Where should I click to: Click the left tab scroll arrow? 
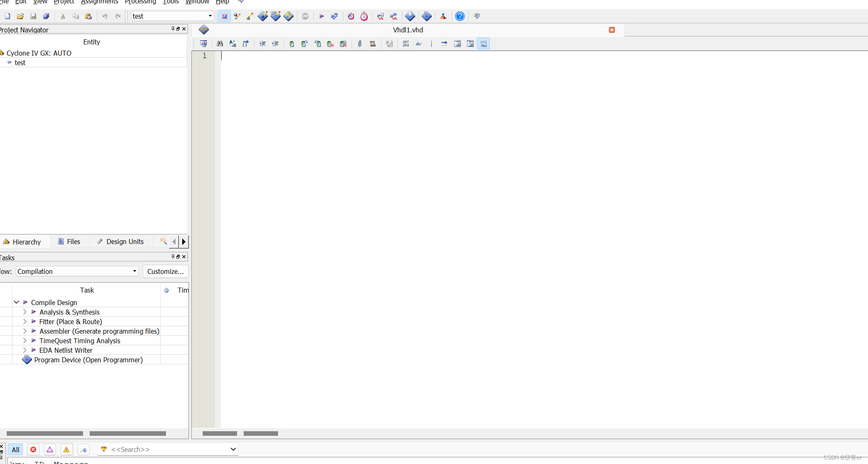174,242
